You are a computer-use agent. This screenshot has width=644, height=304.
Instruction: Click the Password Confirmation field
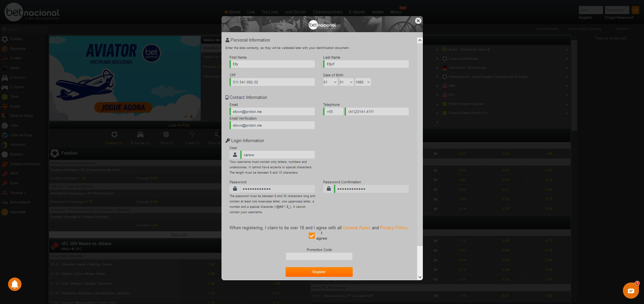pos(371,189)
